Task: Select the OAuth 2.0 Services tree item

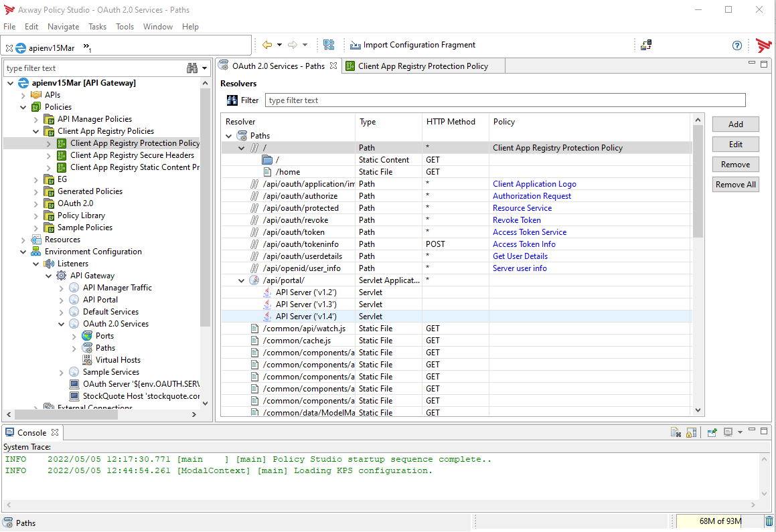Action: [x=115, y=324]
